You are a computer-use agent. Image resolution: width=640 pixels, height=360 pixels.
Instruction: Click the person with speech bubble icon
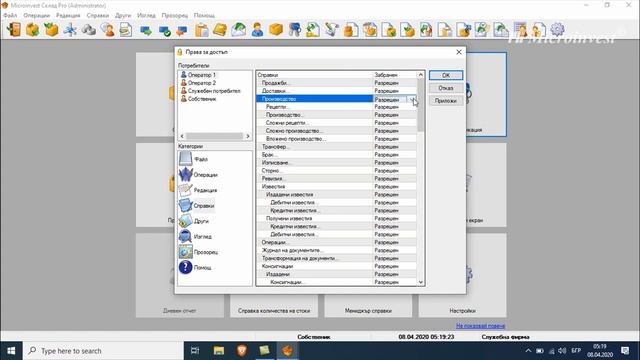click(x=107, y=30)
